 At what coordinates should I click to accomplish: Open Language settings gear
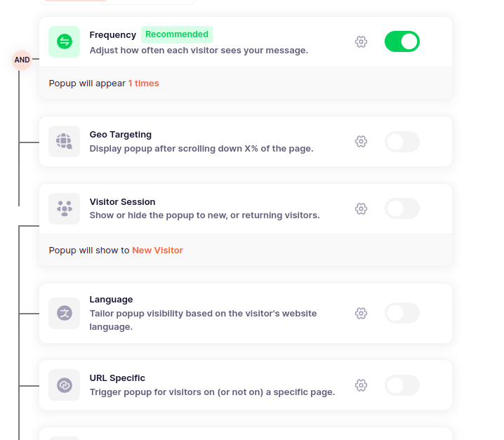[361, 314]
